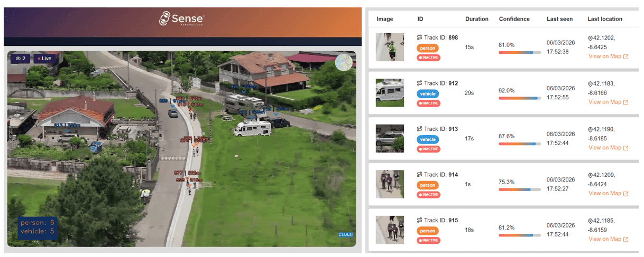The height and width of the screenshot is (257, 644).
Task: Sort by the Last seen column header
Action: click(x=559, y=19)
